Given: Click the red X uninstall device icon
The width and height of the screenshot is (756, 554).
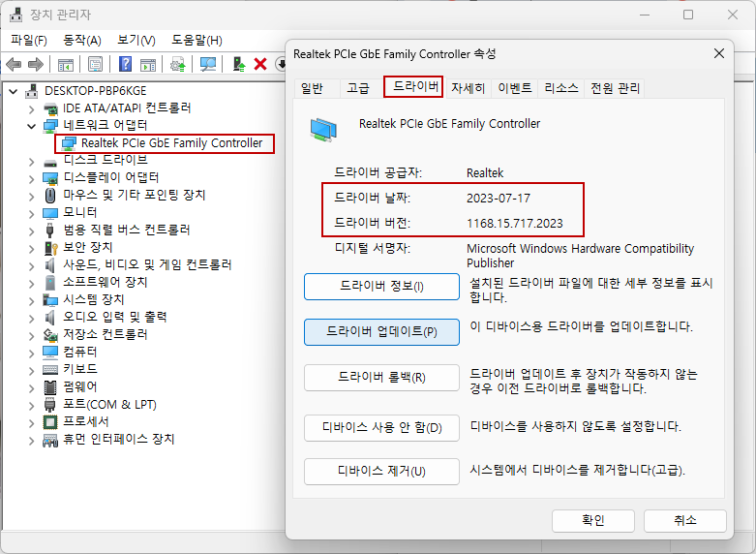Looking at the screenshot, I should (x=260, y=64).
